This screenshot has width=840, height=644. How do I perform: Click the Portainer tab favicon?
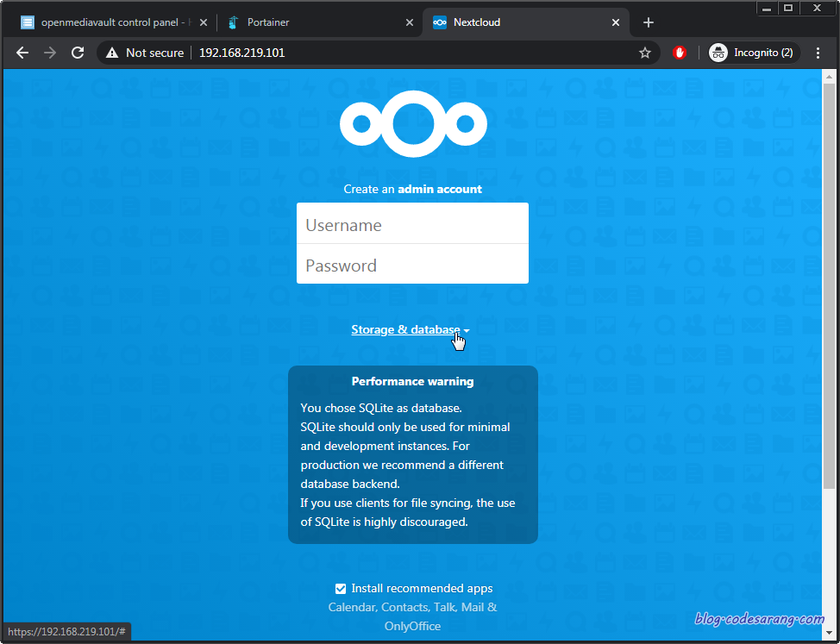point(233,22)
